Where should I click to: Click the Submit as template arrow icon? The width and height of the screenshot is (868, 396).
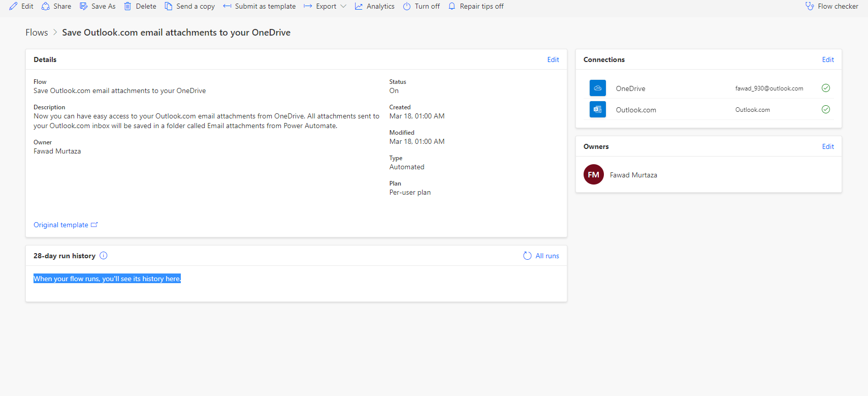tap(227, 6)
